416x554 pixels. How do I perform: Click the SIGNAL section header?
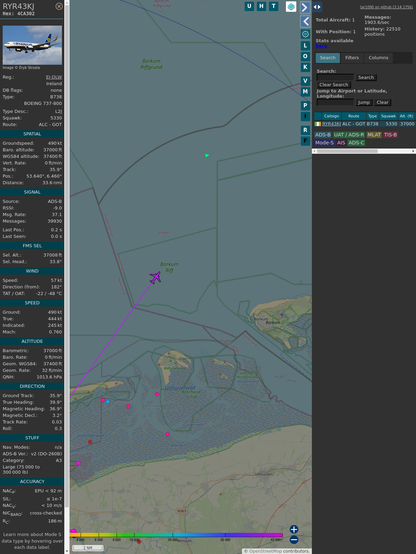pyautogui.click(x=32, y=192)
